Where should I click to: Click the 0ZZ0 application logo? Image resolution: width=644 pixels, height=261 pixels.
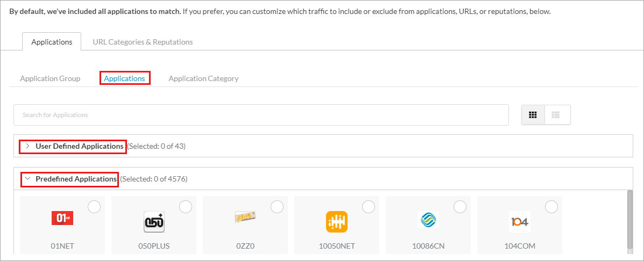point(245,218)
